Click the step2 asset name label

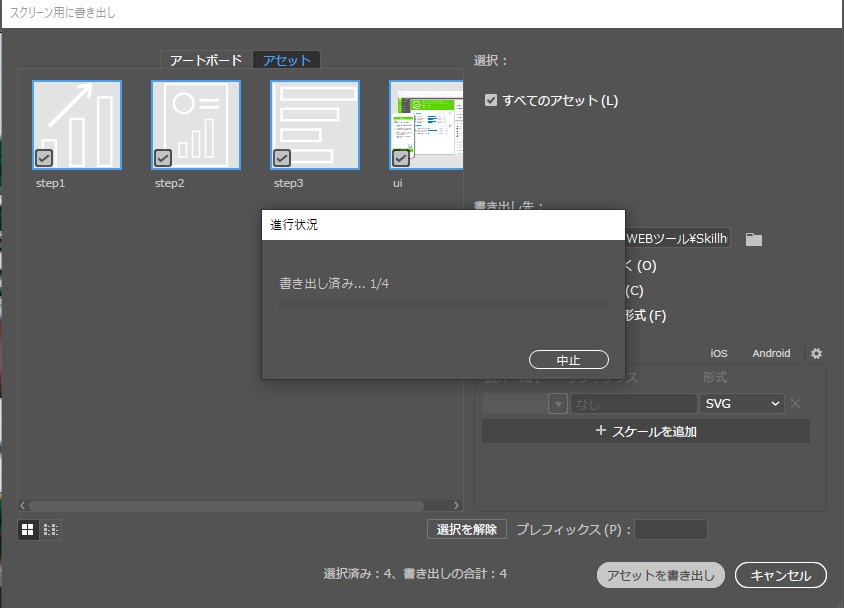170,183
